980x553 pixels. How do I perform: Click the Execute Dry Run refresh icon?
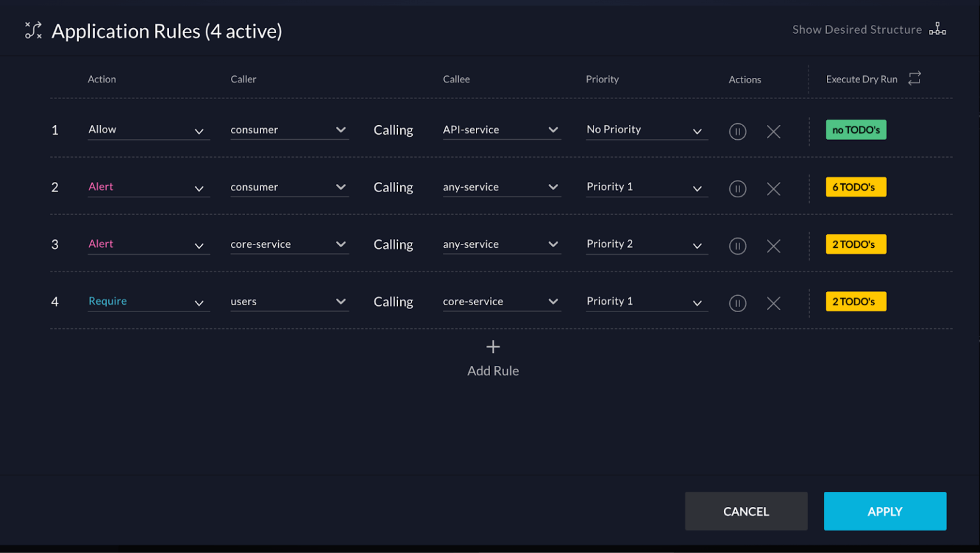[915, 78]
